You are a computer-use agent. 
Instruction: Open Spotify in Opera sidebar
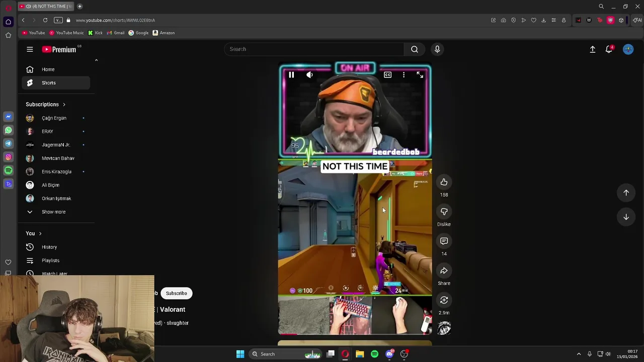8,170
